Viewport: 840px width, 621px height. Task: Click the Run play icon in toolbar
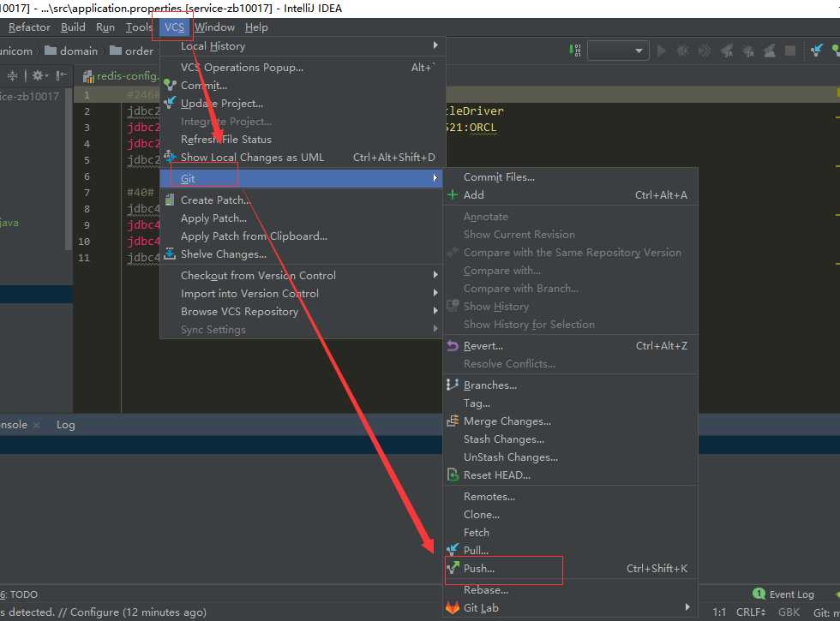tap(661, 51)
